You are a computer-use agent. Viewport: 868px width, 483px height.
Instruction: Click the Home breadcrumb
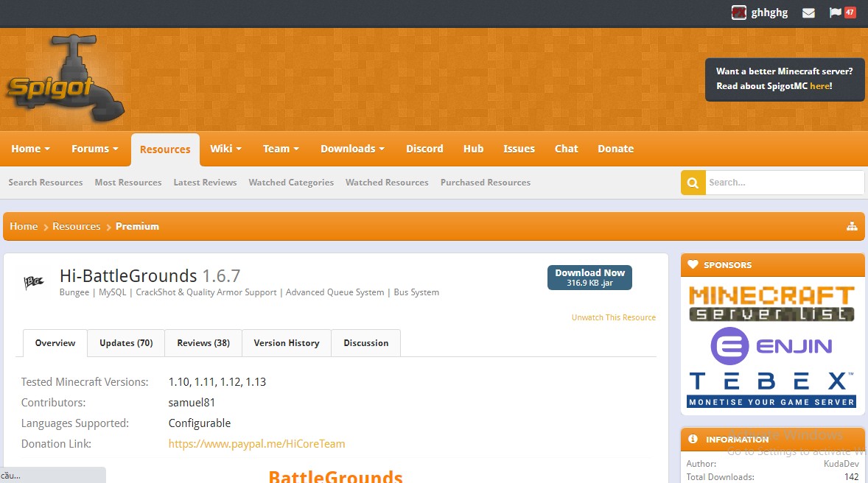[x=24, y=226]
